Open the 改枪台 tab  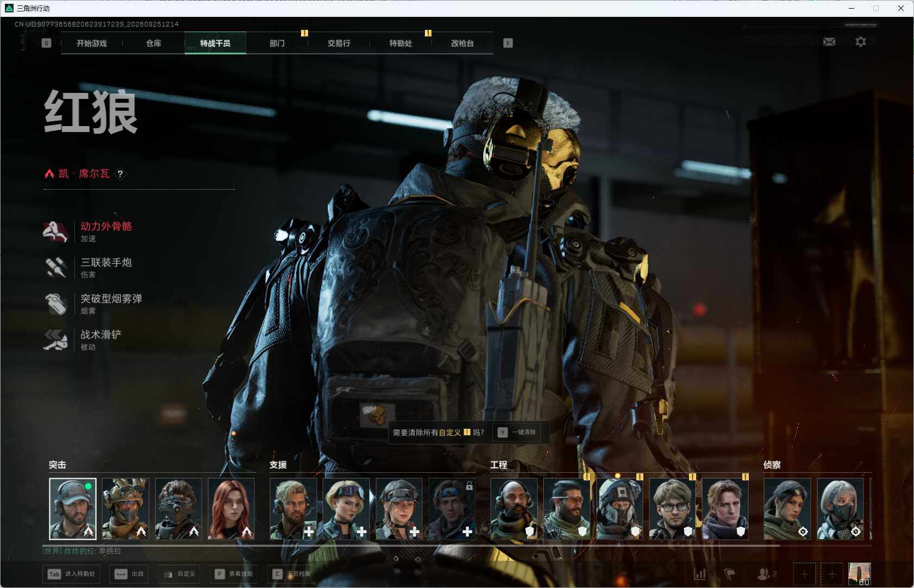(462, 43)
